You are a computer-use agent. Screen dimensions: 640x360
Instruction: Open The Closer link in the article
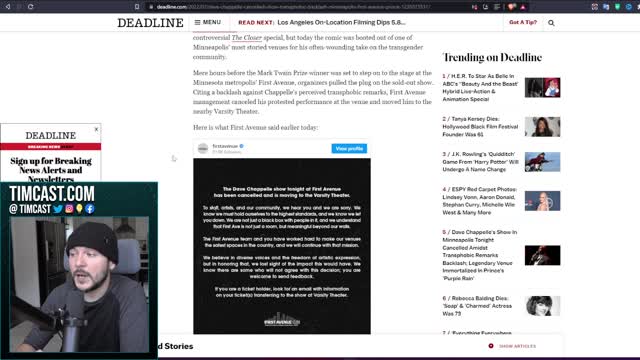pos(247,38)
